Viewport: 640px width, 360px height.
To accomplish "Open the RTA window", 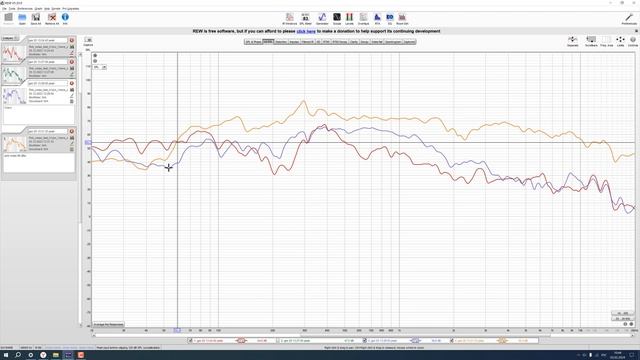I will (377, 18).
